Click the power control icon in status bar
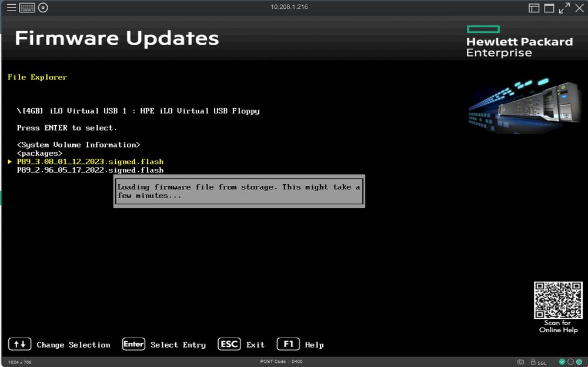This screenshot has height=367, width=588. [x=579, y=362]
